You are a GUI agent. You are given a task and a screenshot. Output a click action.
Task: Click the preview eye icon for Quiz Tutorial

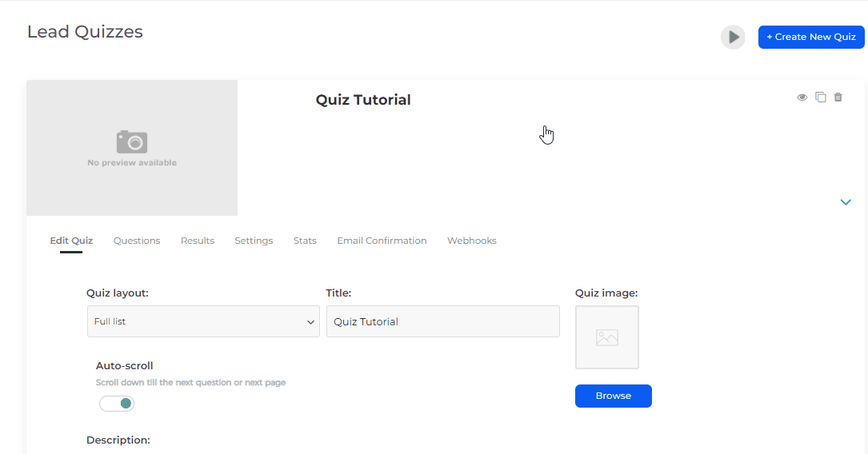tap(802, 98)
